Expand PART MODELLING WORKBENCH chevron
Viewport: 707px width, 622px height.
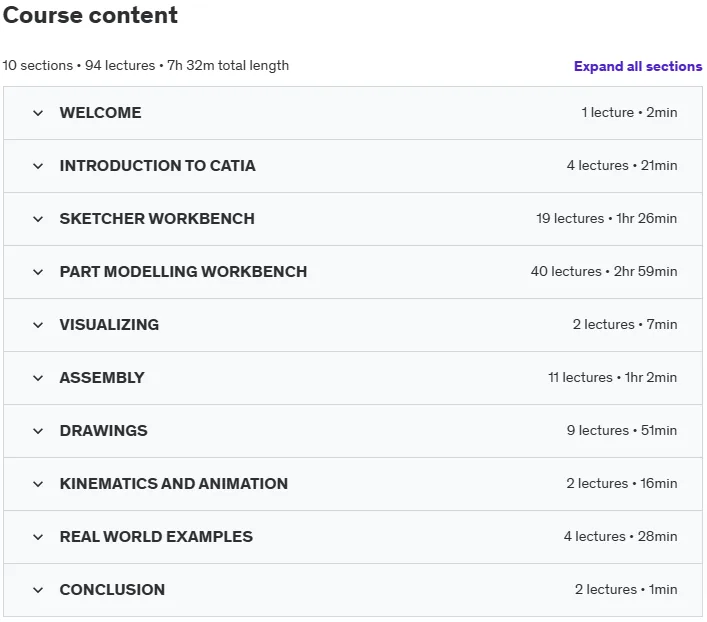[38, 272]
